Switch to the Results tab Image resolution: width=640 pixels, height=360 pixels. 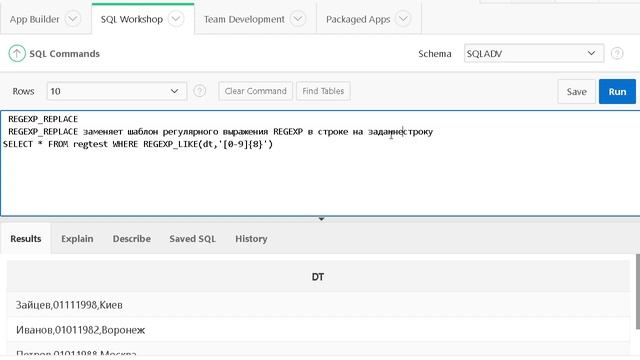[26, 239]
